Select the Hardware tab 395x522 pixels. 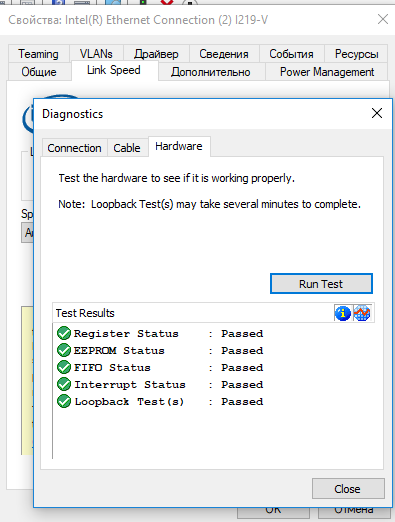(179, 146)
